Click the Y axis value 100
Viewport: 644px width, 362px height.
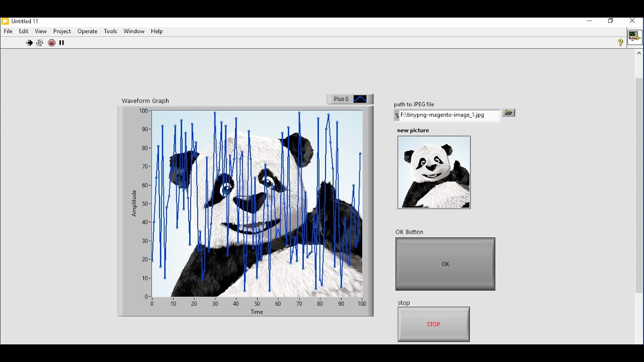(x=144, y=111)
